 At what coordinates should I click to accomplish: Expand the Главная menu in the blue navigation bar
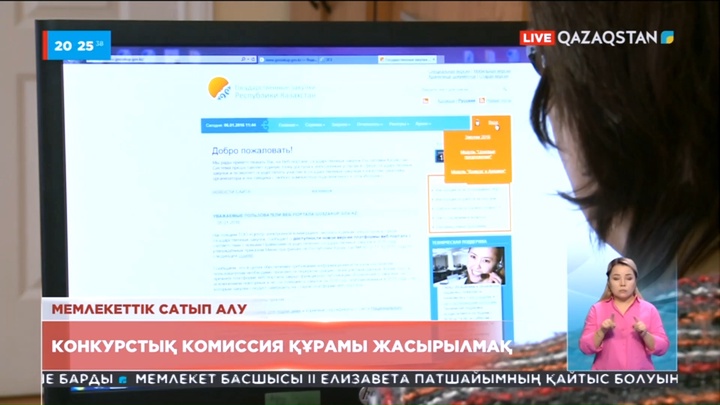click(288, 125)
